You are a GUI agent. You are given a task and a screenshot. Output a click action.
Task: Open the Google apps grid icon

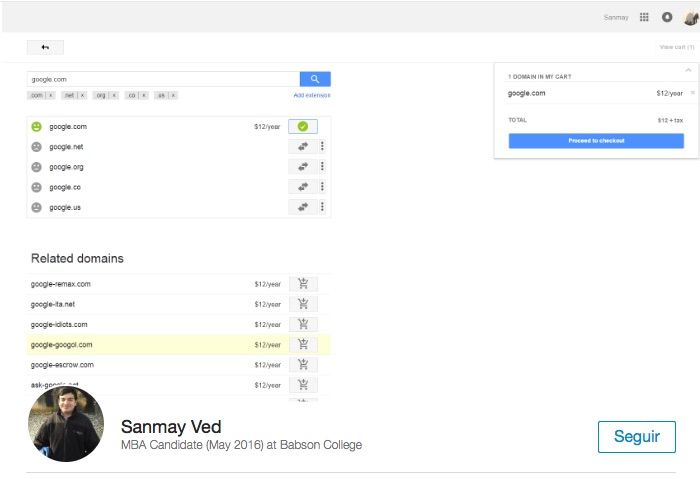[x=644, y=17]
